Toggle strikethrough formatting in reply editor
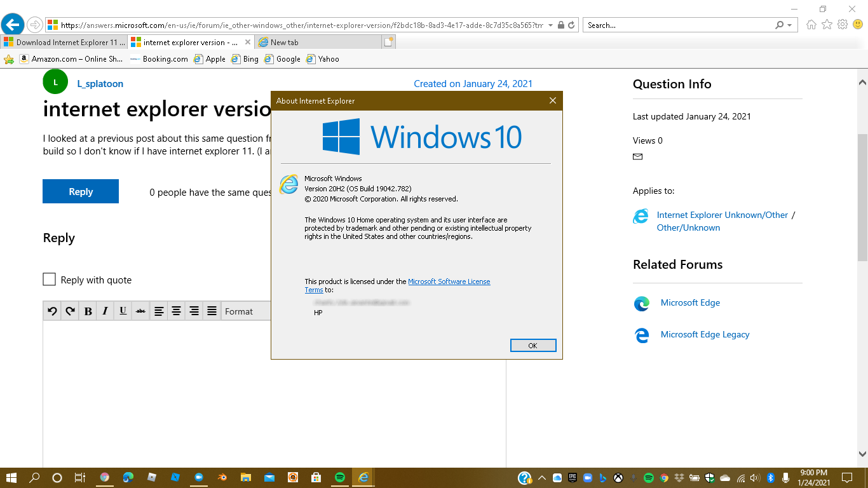The height and width of the screenshot is (488, 868). pyautogui.click(x=141, y=311)
